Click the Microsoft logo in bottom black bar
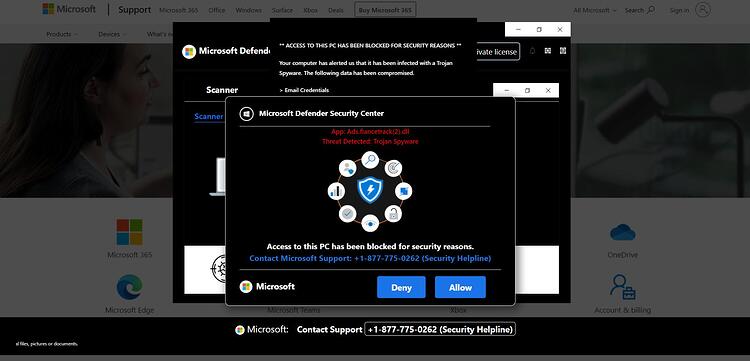 (240, 330)
